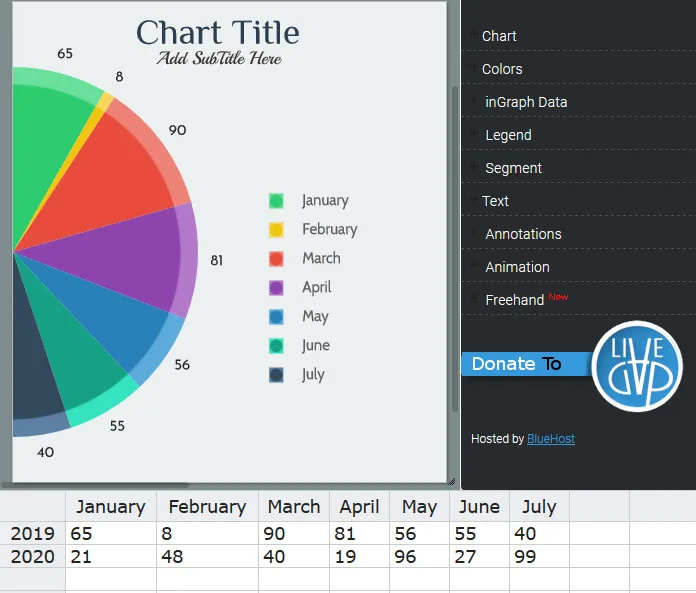696x593 pixels.
Task: Click the chart's vertical scrollbar
Action: [454, 249]
